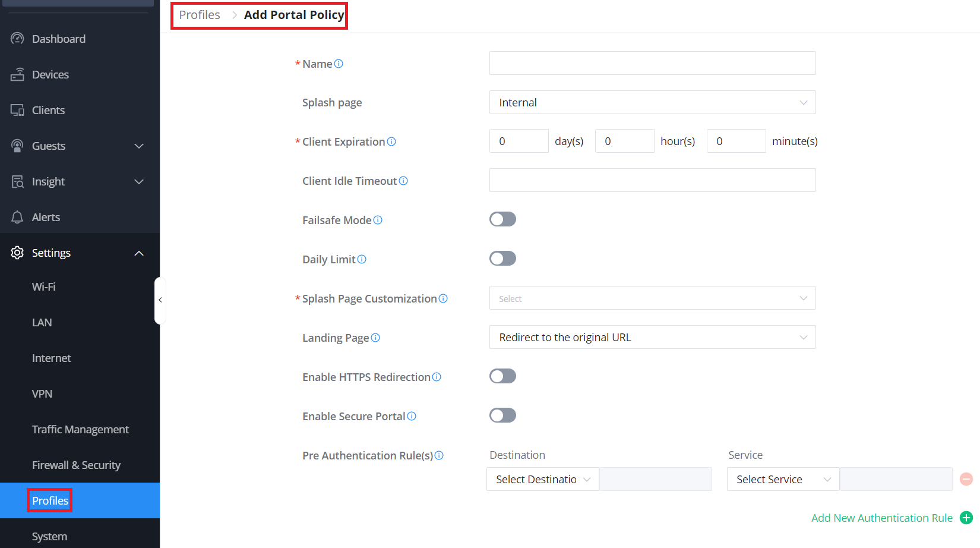Turn on the Daily Limit switch
The height and width of the screenshot is (548, 980).
(502, 258)
